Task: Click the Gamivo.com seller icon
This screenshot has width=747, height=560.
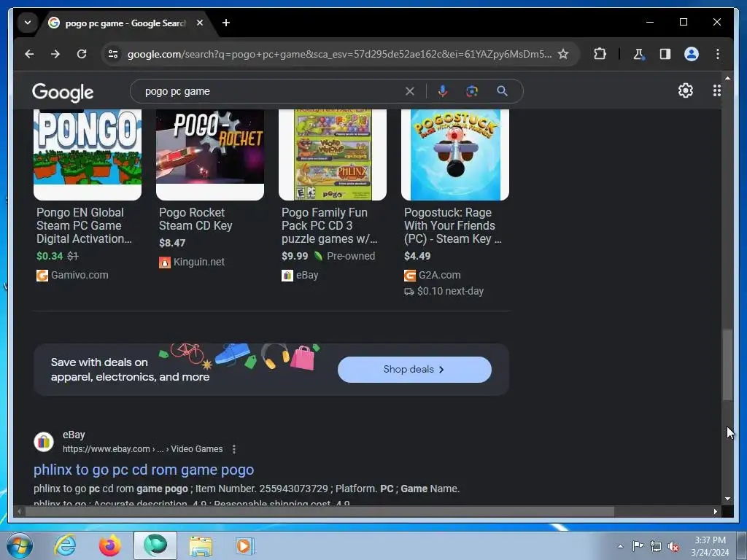Action: pyautogui.click(x=42, y=275)
